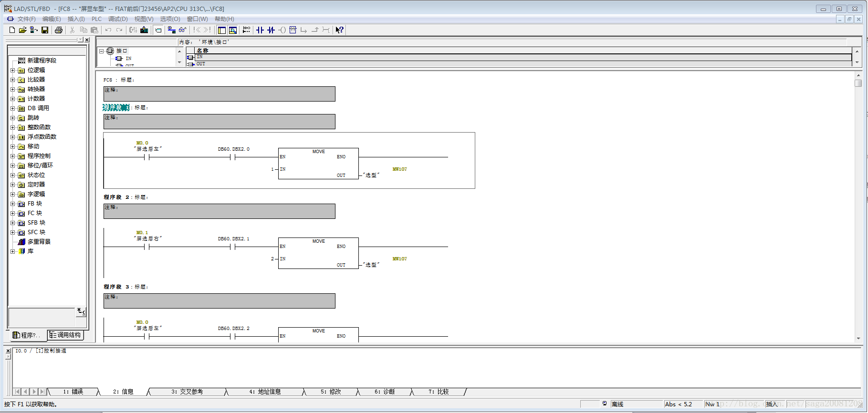Collapse the 接口 interface node

[x=101, y=51]
